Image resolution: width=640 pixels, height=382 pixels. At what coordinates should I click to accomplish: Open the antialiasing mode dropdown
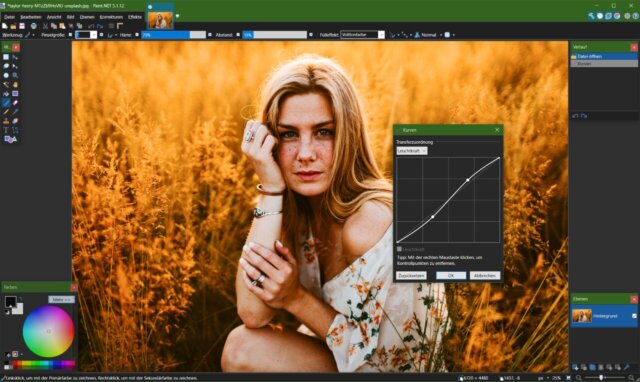tap(393, 35)
